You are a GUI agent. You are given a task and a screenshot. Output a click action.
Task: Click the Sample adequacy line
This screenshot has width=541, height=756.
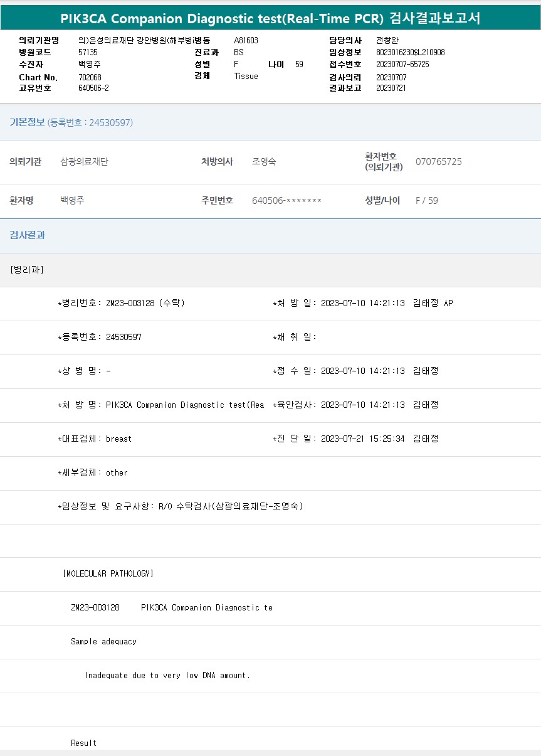(103, 641)
